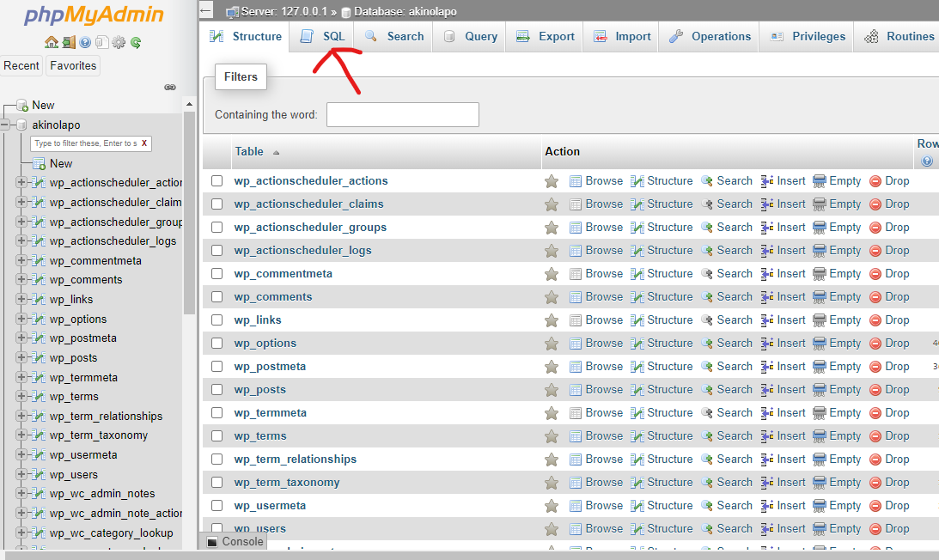Open the phpMyAdmin documentation help icon
Image resolution: width=939 pixels, height=560 pixels.
tap(85, 42)
